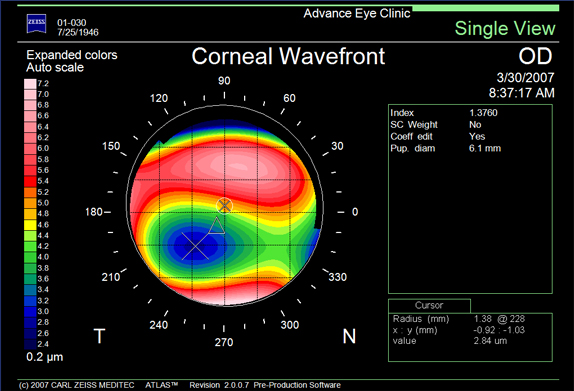
Task: Click the exam time 8:37:17 AM
Action: (x=522, y=93)
